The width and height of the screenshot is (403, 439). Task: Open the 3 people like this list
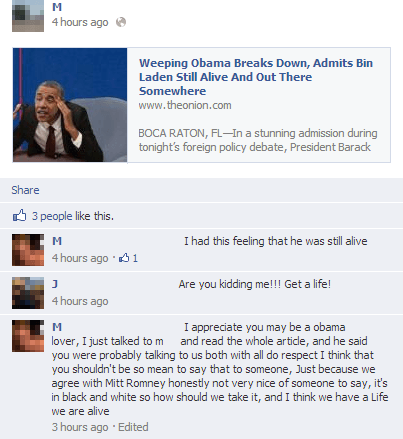(73, 216)
